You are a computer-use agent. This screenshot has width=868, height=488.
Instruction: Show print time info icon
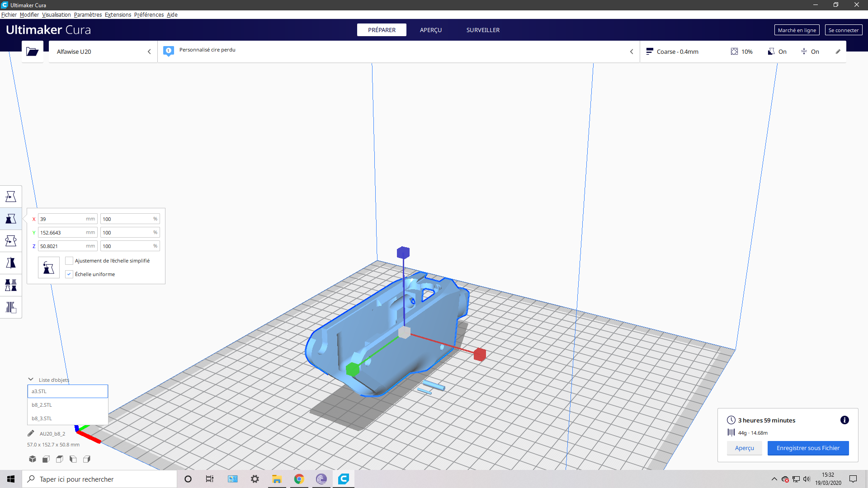[844, 420]
